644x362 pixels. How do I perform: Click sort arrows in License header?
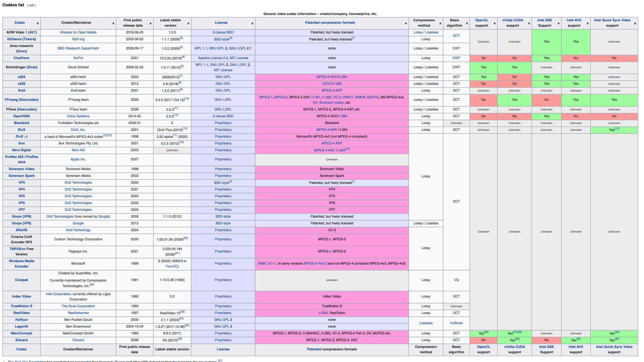click(x=252, y=23)
